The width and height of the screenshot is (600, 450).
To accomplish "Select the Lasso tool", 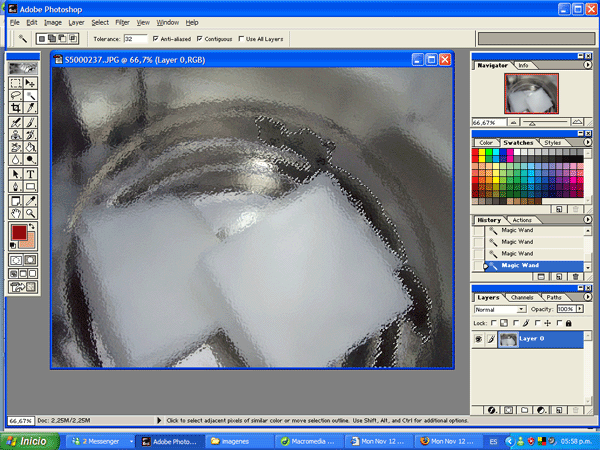I will click(x=16, y=95).
